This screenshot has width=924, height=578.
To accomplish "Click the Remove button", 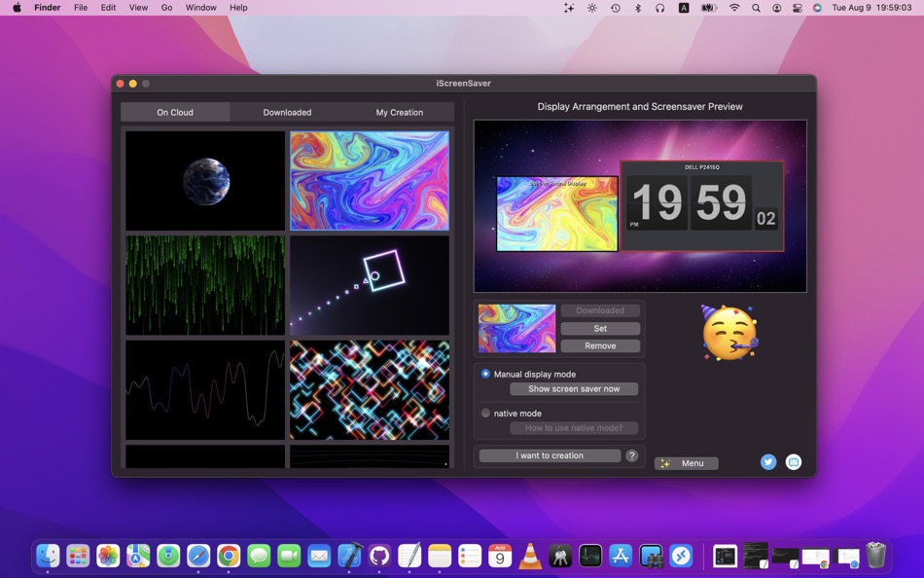I will point(600,346).
